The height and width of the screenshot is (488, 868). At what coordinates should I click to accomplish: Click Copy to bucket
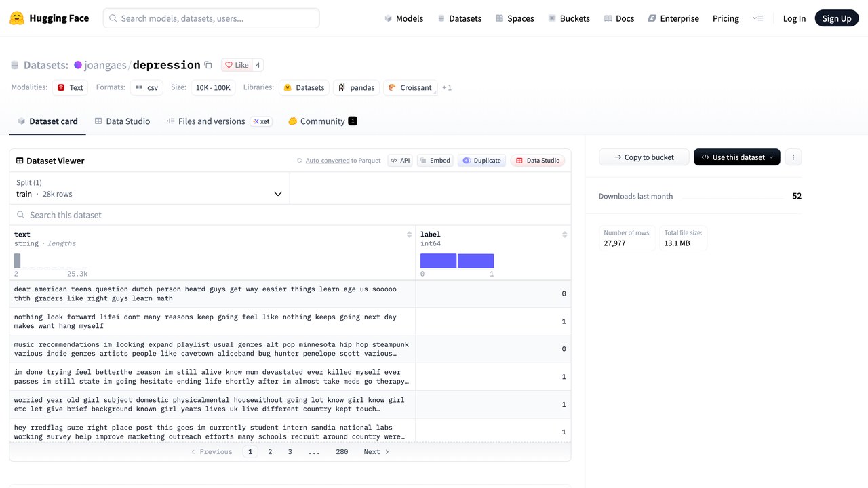click(x=644, y=157)
